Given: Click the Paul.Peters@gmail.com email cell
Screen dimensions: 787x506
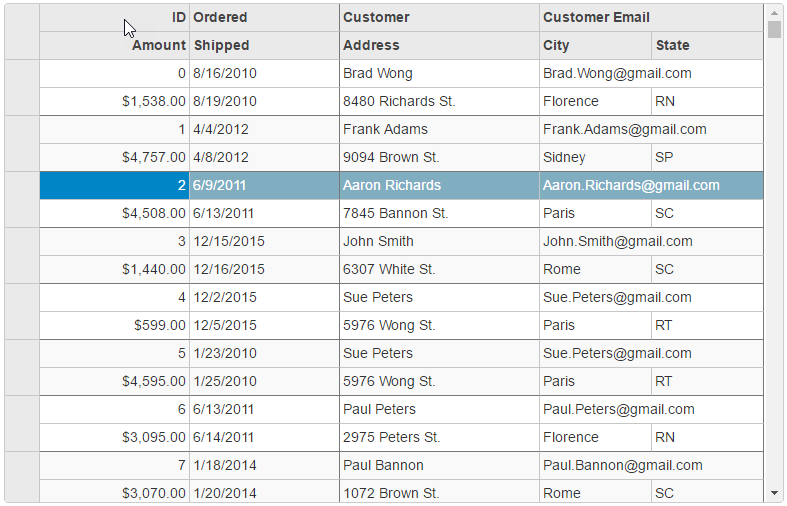Looking at the screenshot, I should click(x=651, y=409).
